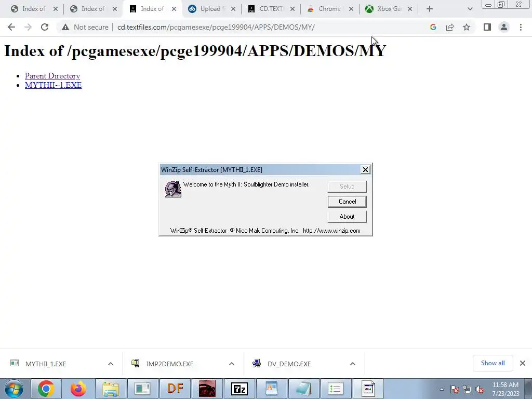Close the Upload tab

233,9
